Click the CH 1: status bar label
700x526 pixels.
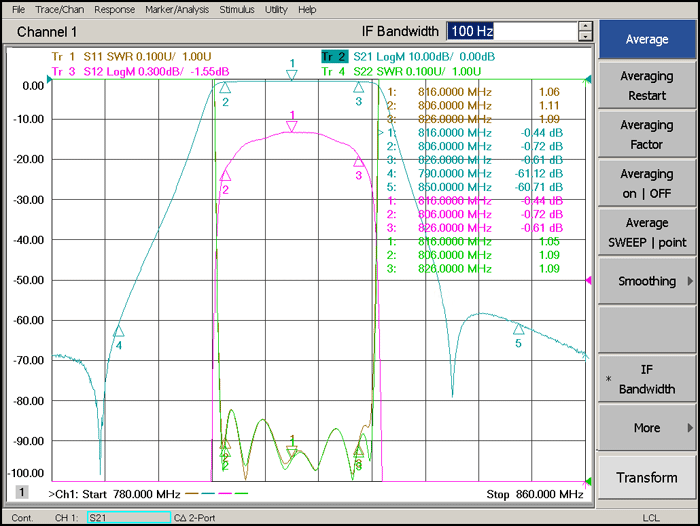(67, 518)
